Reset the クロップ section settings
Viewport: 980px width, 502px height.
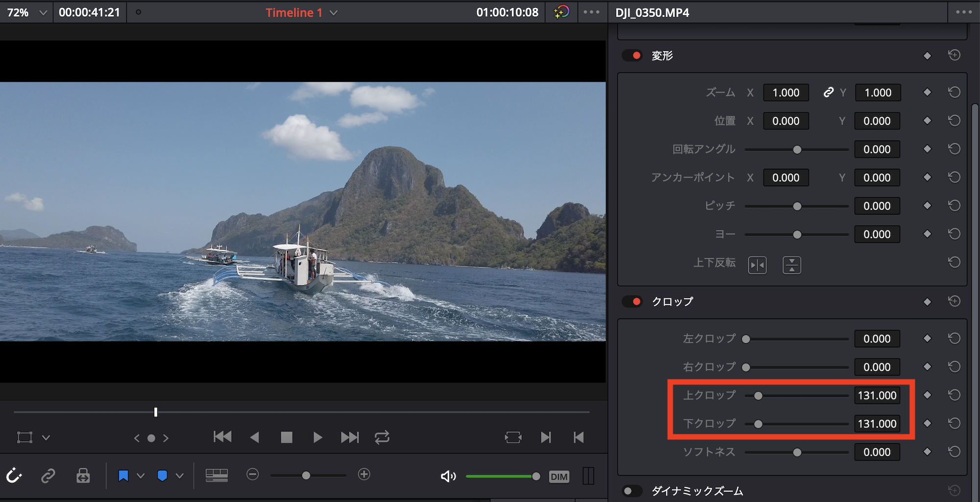click(x=954, y=301)
